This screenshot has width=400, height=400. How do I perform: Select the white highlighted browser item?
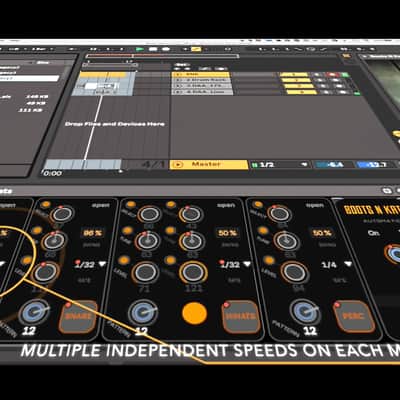click(x=29, y=78)
